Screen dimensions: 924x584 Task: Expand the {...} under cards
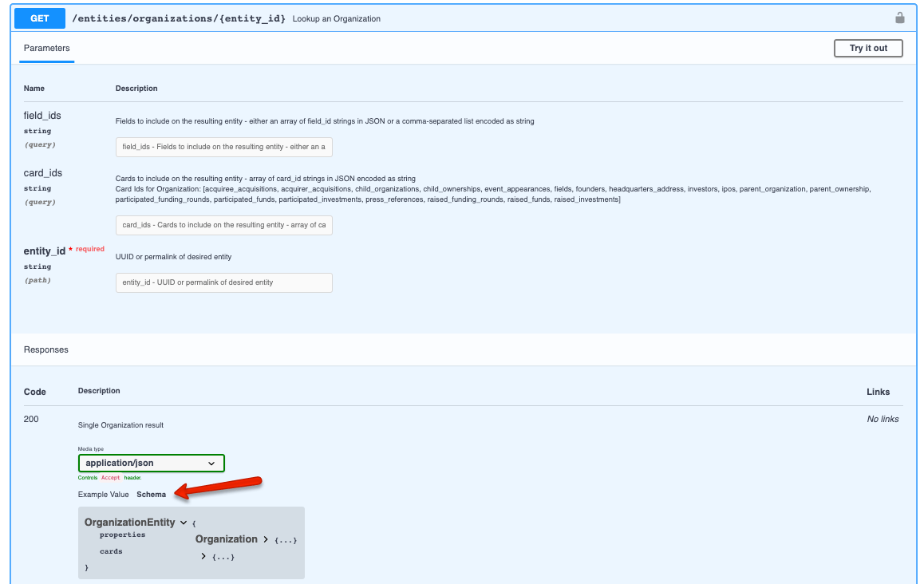pyautogui.click(x=225, y=556)
